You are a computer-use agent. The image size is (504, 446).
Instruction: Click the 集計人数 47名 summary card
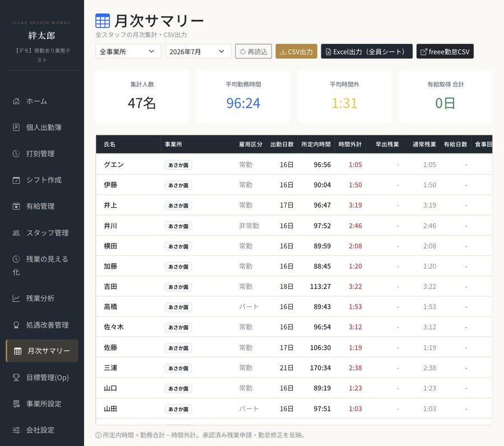(142, 96)
